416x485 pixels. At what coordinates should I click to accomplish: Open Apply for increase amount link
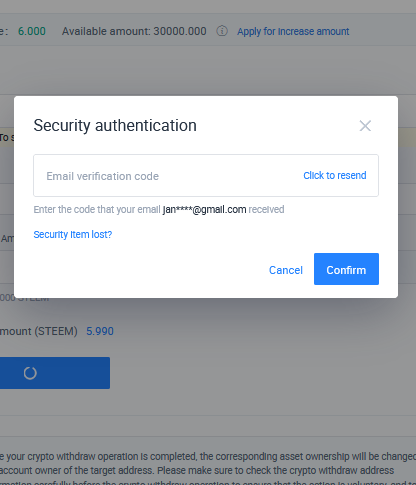click(293, 31)
